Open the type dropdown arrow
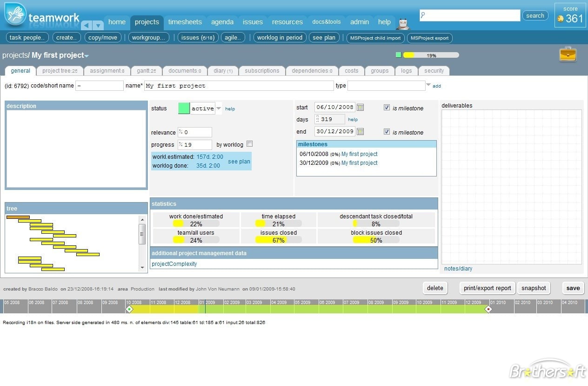588x386 pixels. 428,85
